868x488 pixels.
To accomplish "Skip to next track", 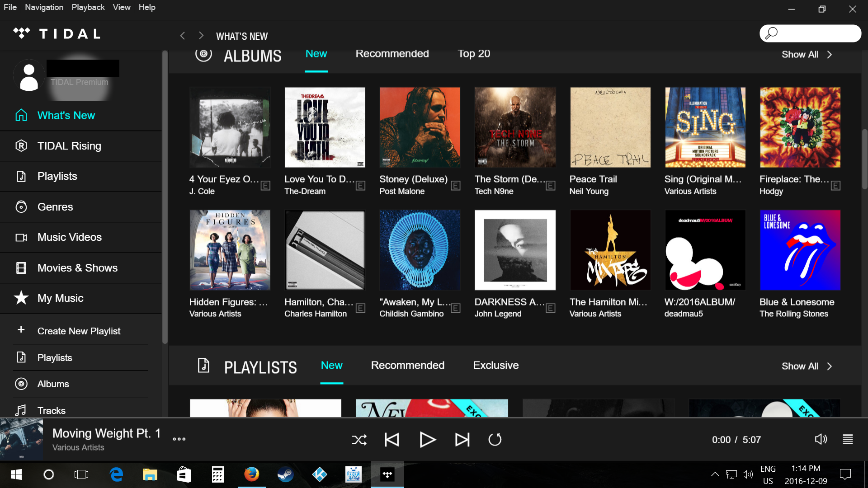I will pyautogui.click(x=462, y=440).
